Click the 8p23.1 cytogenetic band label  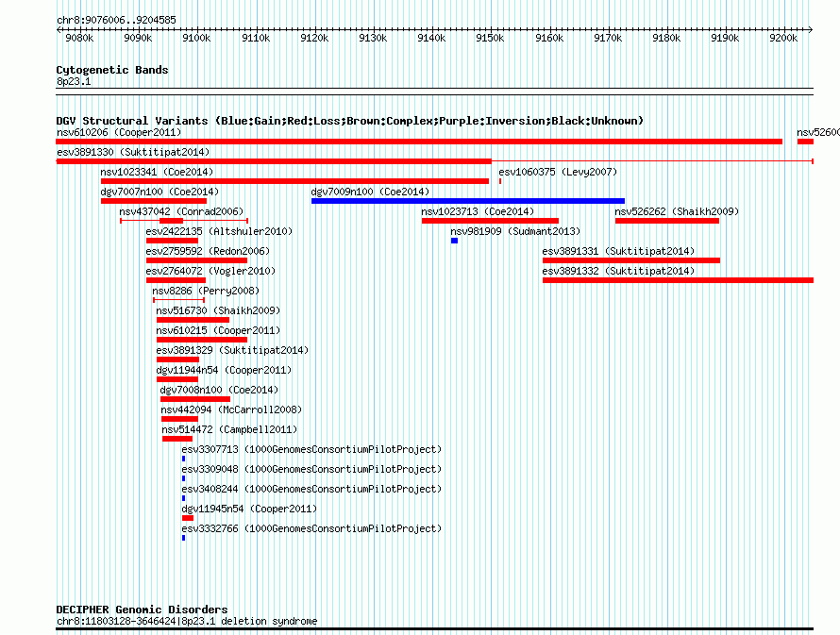(x=74, y=82)
